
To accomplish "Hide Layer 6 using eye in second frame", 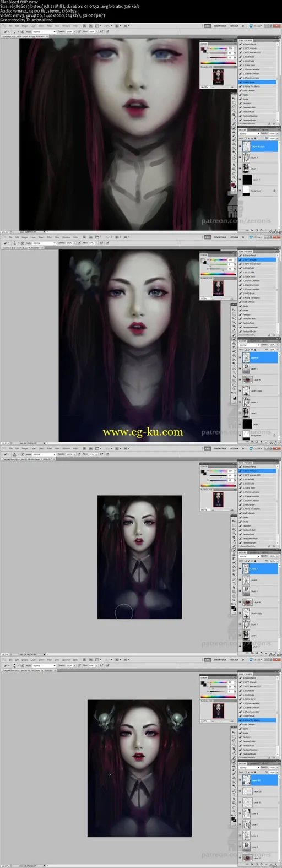I will tap(240, 358).
